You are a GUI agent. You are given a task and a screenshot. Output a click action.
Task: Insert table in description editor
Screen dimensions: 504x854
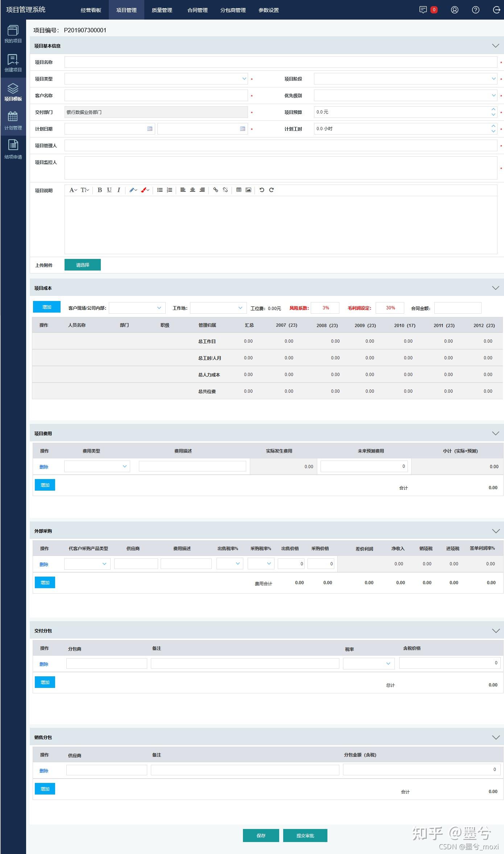(239, 190)
